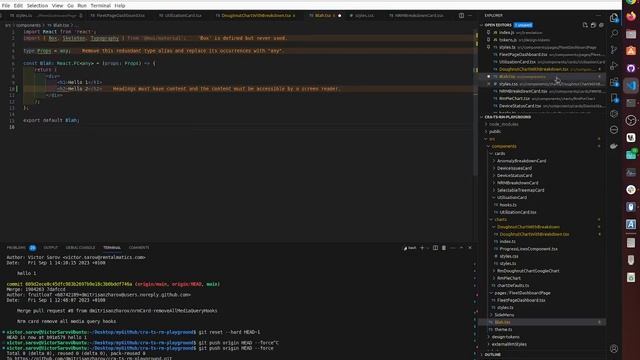Viewport: 640px width, 360px height.
Task: Open the Docker whale view
Action: 614,146
